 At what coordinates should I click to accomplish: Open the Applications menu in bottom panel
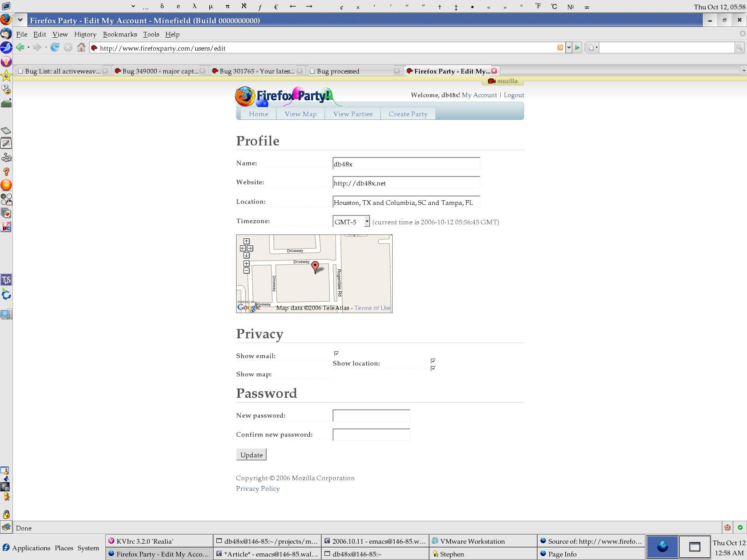click(26, 548)
